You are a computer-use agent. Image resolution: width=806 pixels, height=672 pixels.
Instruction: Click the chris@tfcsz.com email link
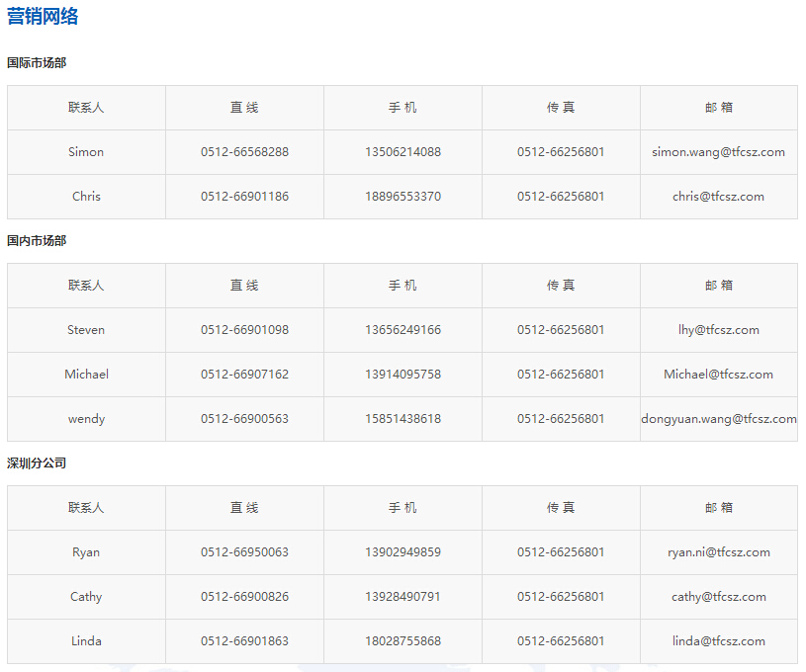click(718, 197)
